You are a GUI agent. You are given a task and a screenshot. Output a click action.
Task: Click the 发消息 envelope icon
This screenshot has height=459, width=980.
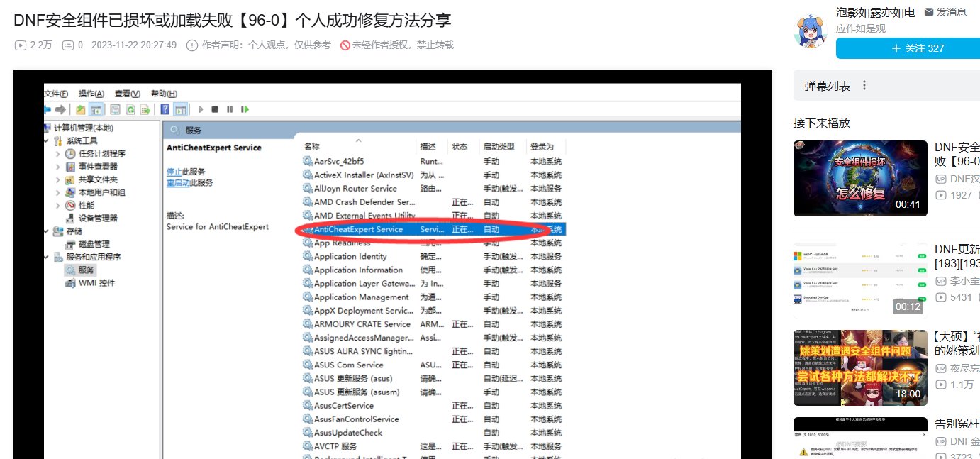coord(929,11)
